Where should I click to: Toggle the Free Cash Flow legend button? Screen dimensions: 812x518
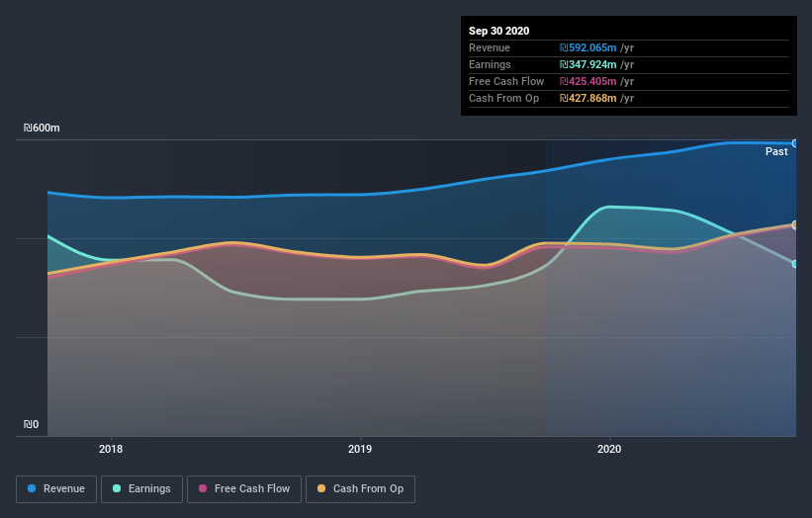[x=244, y=489]
